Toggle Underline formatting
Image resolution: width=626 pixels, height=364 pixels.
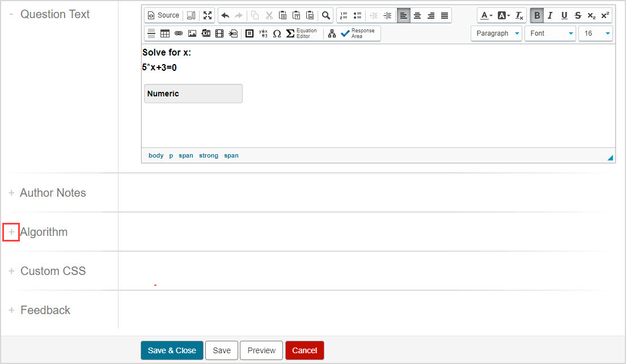pyautogui.click(x=564, y=15)
